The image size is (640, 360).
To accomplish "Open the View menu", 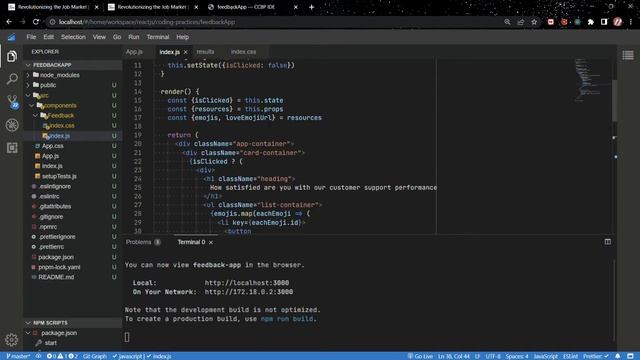I will pyautogui.click(x=99, y=37).
